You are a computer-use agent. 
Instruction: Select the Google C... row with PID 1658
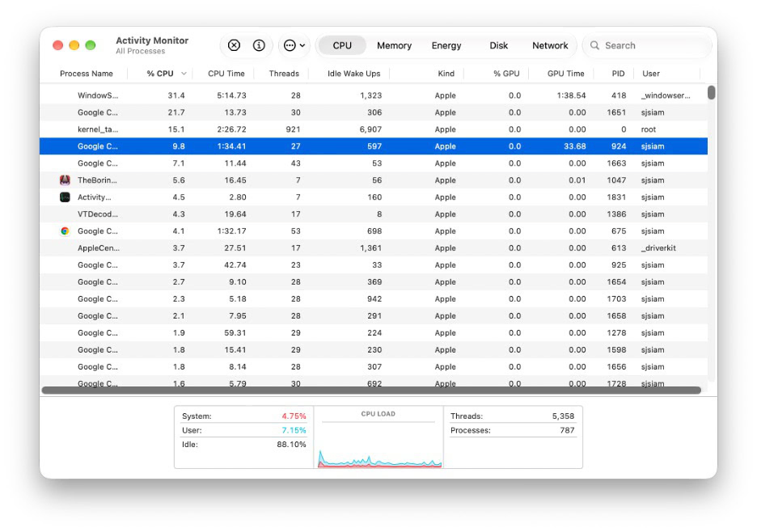(374, 316)
